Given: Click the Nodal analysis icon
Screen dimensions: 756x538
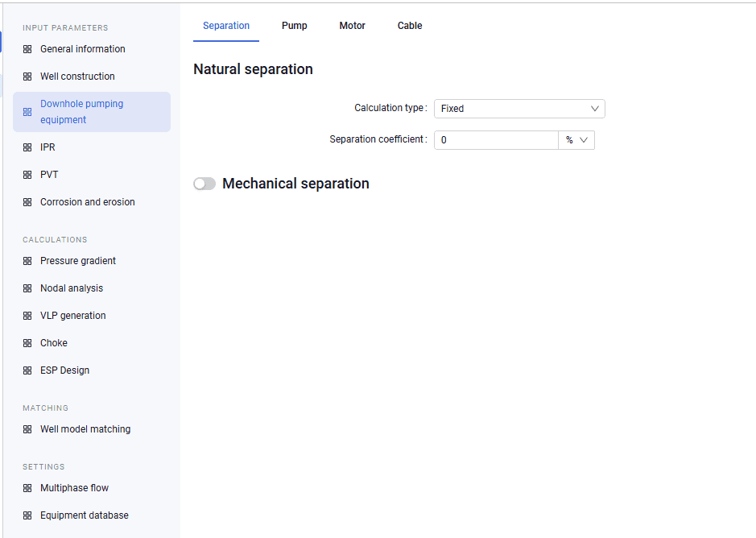Looking at the screenshot, I should 27,288.
